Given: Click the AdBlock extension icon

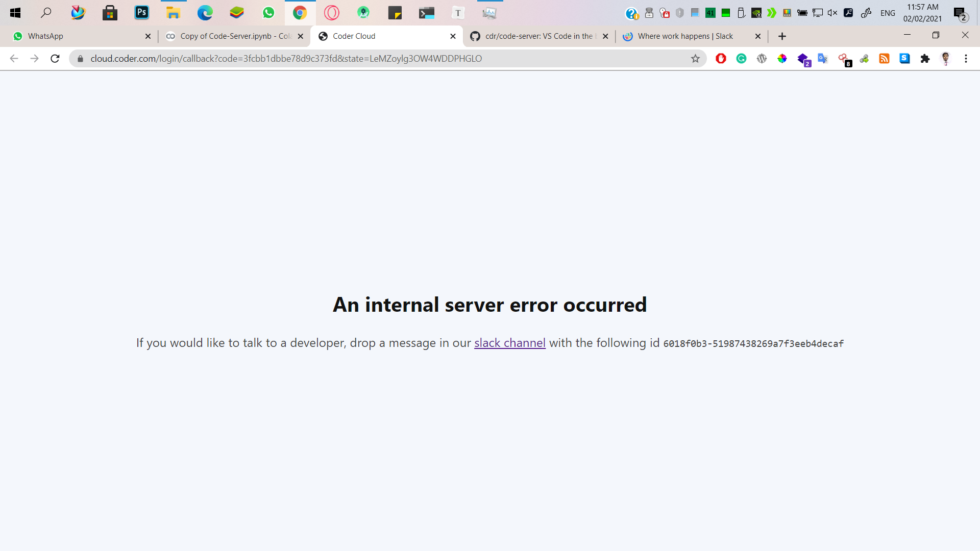Looking at the screenshot, I should pyautogui.click(x=721, y=59).
